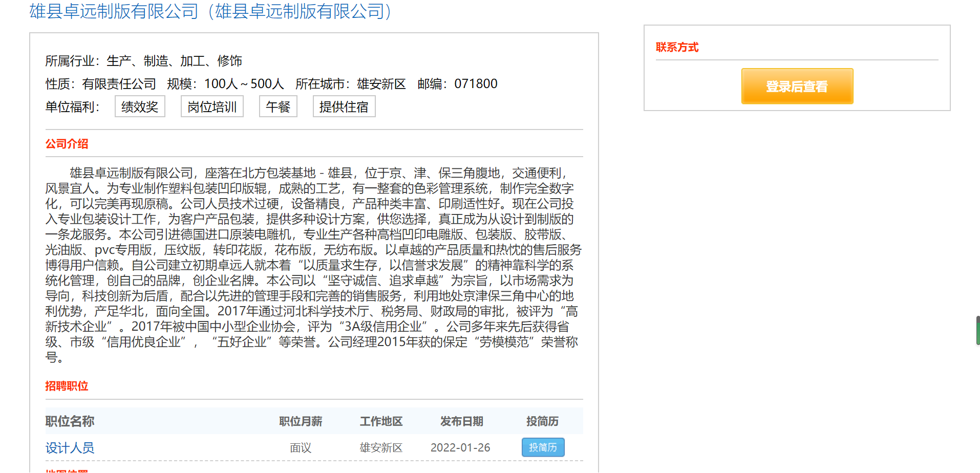Select the 提供住宿 benefit tag

click(344, 106)
